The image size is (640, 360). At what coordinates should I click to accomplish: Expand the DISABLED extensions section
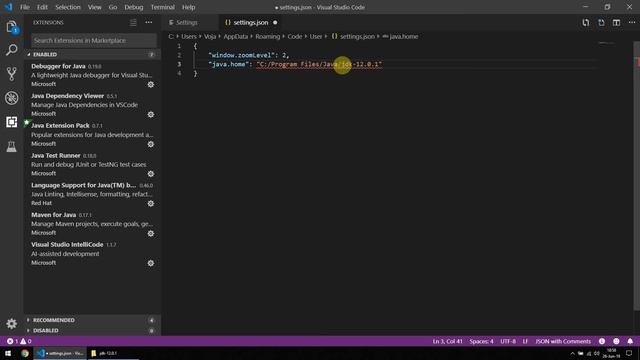point(92,331)
